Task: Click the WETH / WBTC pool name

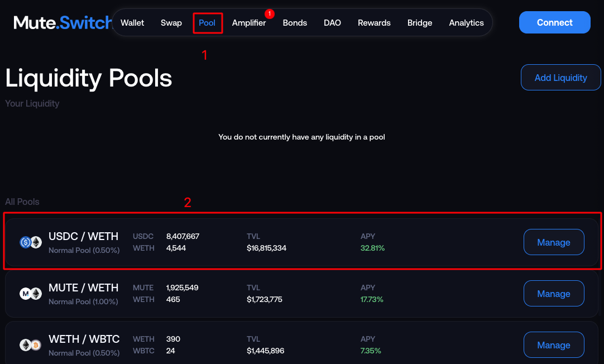Action: point(84,339)
